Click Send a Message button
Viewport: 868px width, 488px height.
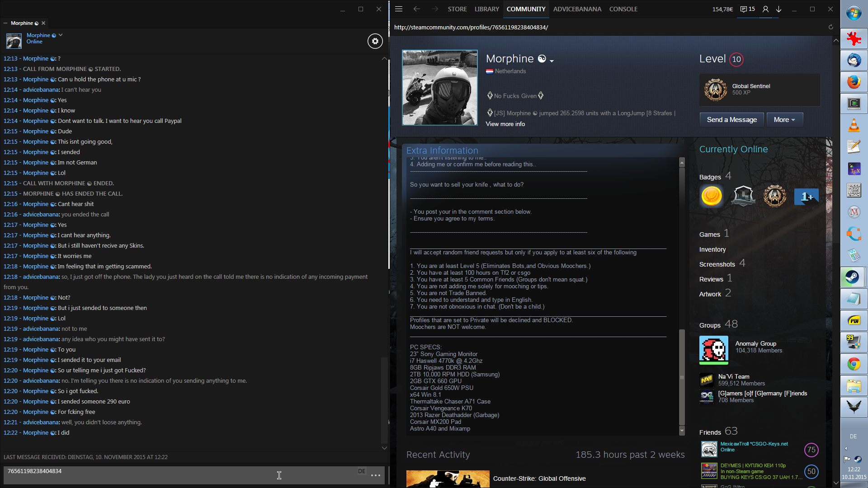[731, 120]
